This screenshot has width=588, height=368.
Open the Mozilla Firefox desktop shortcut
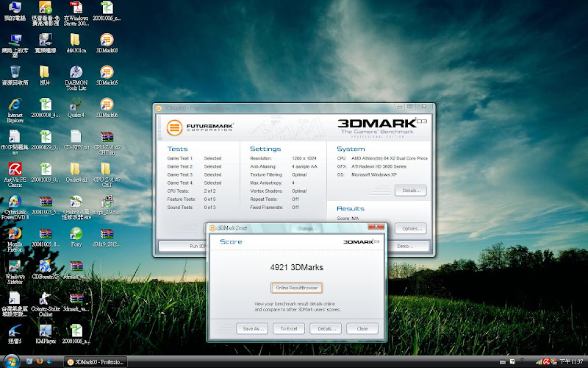[14, 234]
